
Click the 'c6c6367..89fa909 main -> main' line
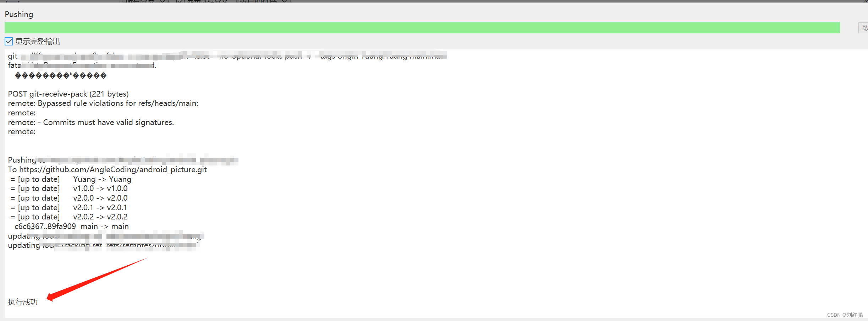click(x=72, y=227)
